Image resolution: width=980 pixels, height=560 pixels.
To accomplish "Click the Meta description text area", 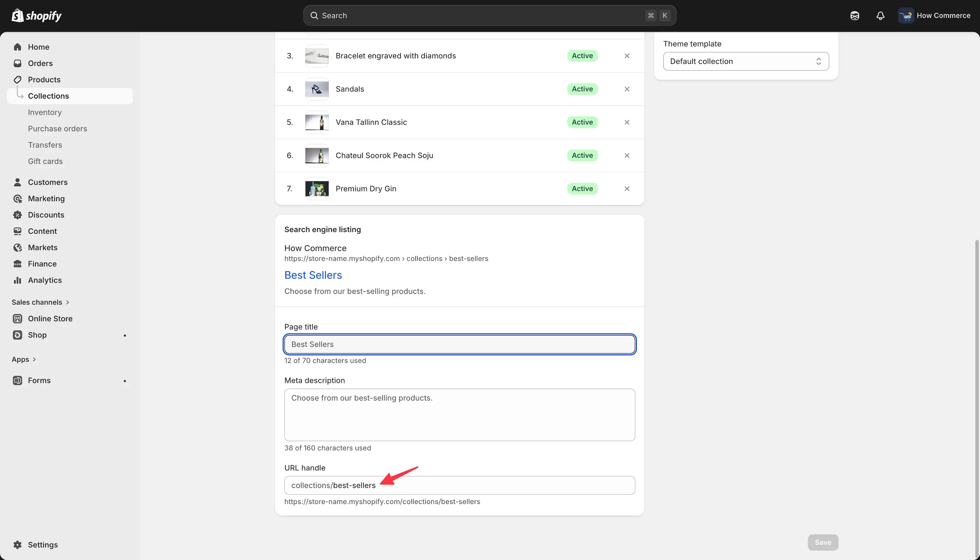I will pos(460,414).
